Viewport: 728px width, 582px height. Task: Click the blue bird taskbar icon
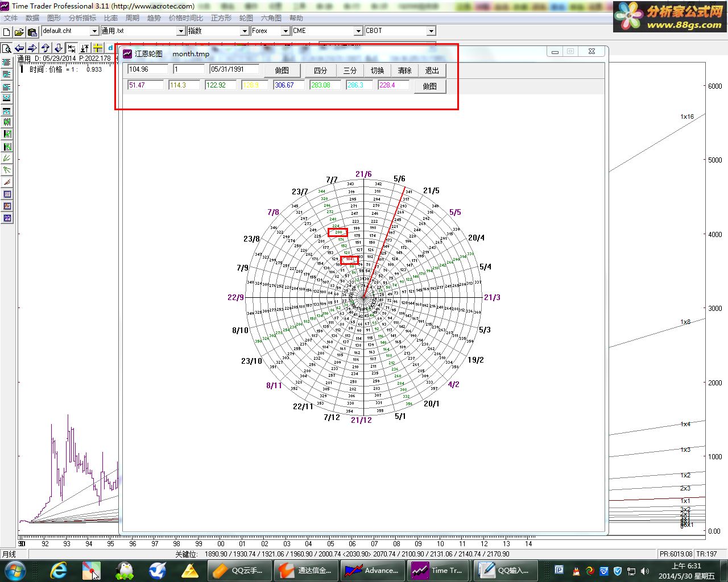[157, 570]
